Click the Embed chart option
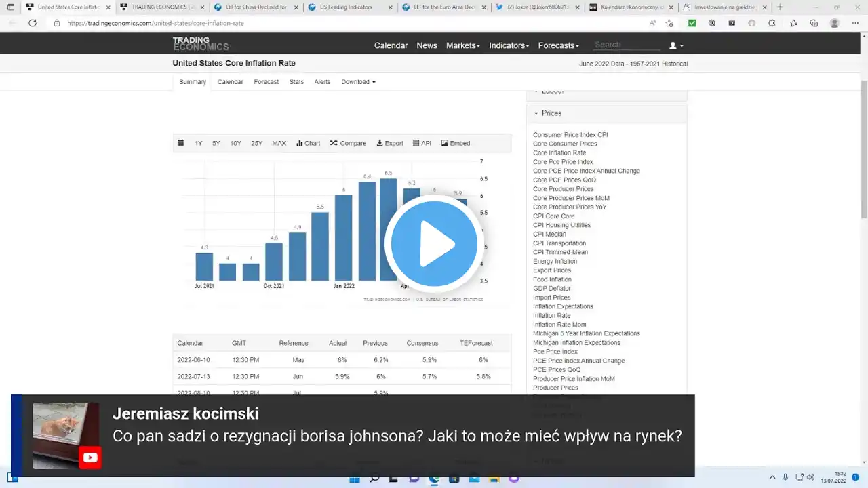This screenshot has height=488, width=868. pos(456,143)
